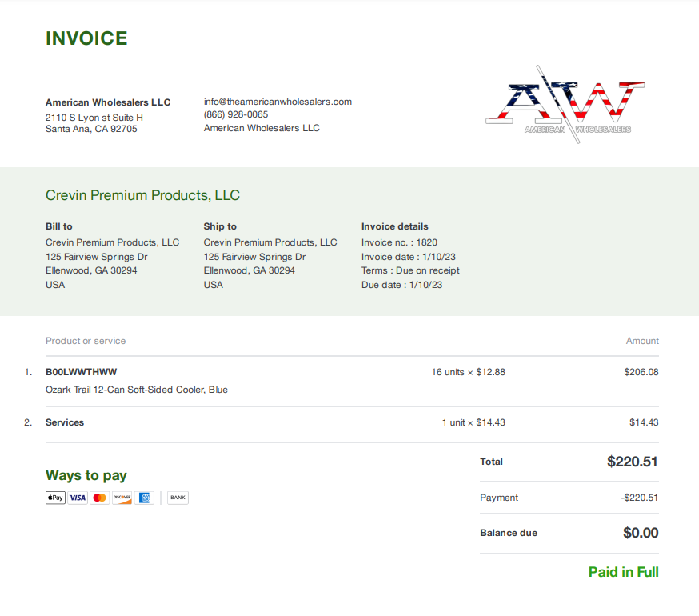Click the $220.51 total amount
The width and height of the screenshot is (699, 616).
pos(633,462)
